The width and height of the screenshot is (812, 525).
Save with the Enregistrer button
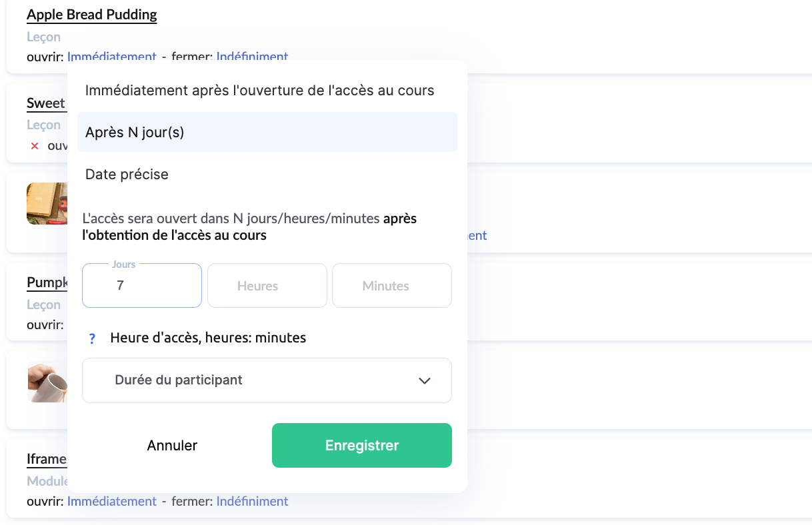coord(361,446)
